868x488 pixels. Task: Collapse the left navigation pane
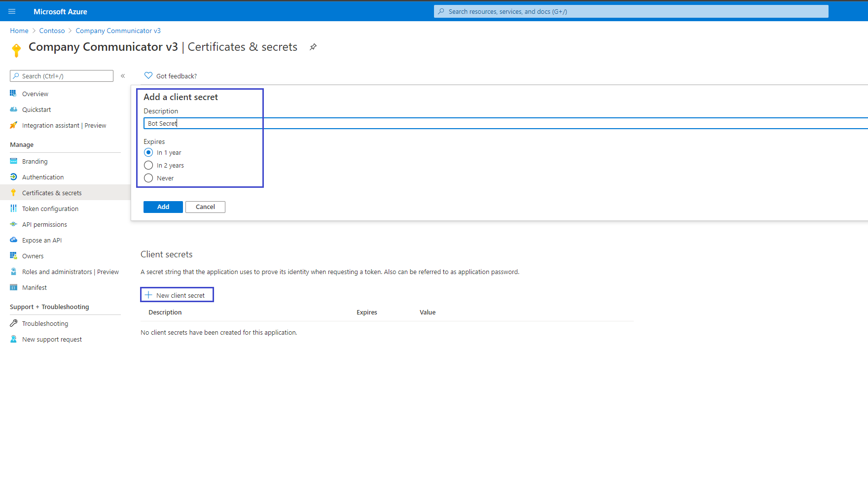(123, 76)
